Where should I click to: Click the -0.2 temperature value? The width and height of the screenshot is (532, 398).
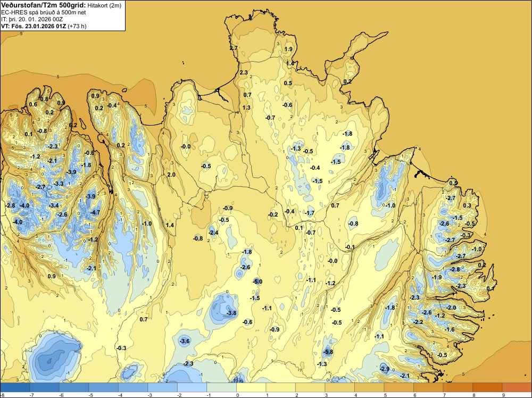pyautogui.click(x=273, y=214)
